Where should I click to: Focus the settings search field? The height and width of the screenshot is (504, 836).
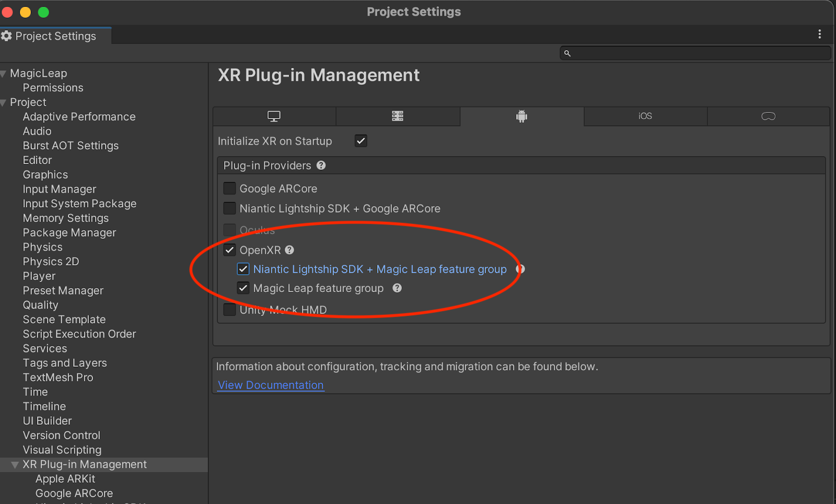pos(695,53)
